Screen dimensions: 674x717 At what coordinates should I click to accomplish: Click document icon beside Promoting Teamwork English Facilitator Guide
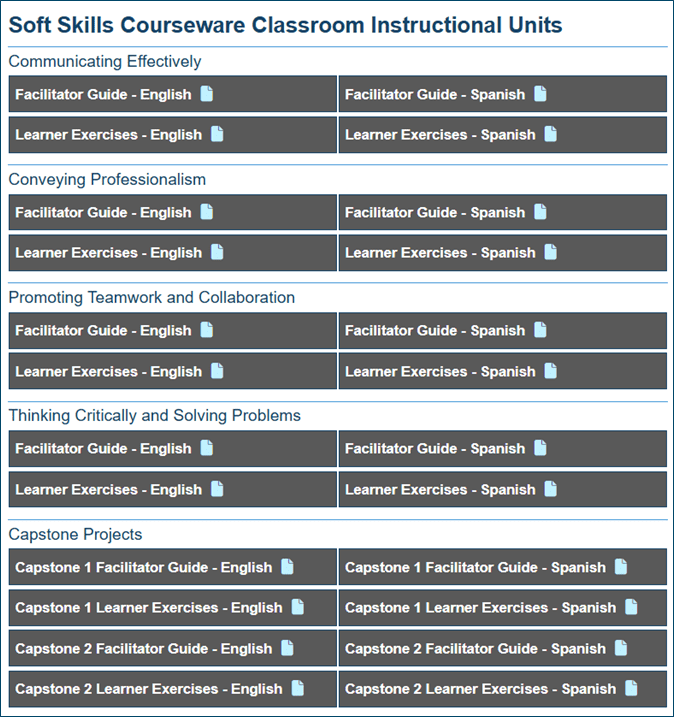[x=207, y=331]
